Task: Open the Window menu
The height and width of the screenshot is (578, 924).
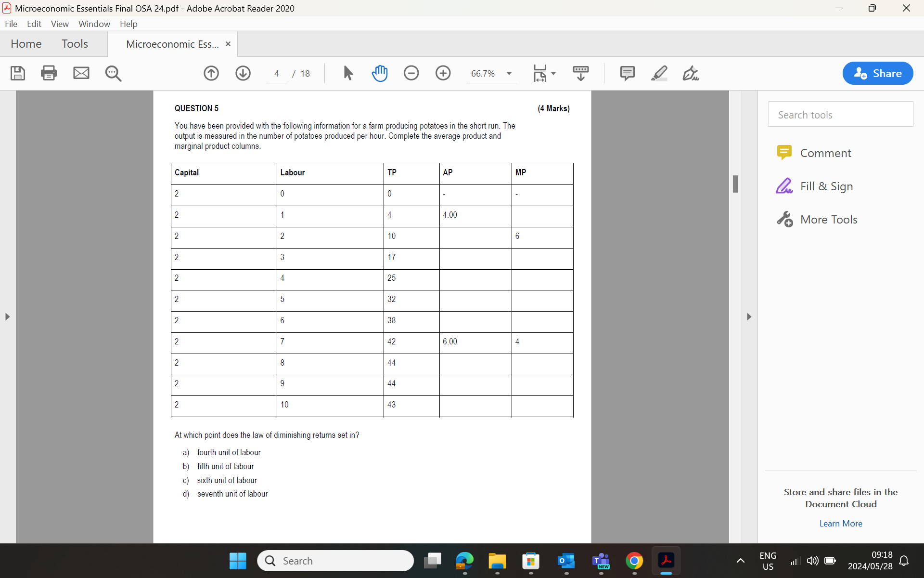Action: point(94,24)
